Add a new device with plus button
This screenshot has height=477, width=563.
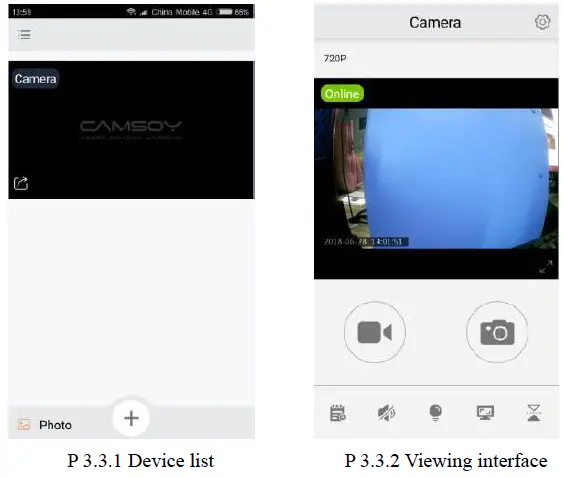131,418
